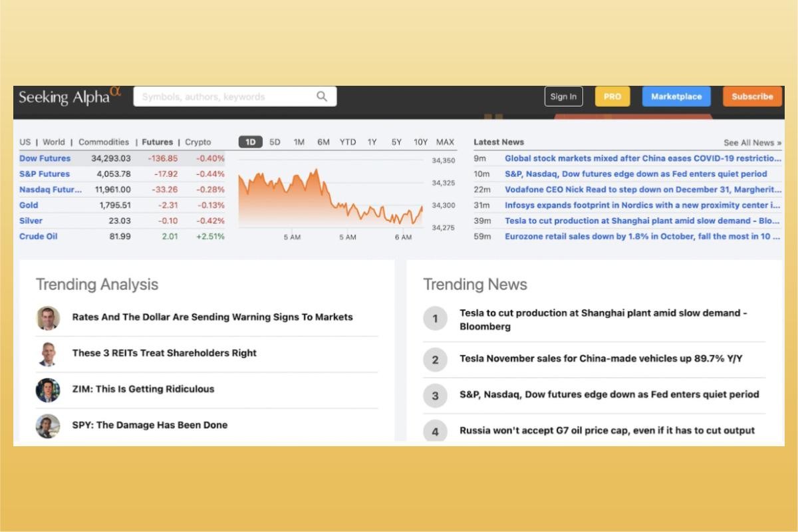The height and width of the screenshot is (532, 798).
Task: Open the Gold quote link
Action: click(x=29, y=205)
